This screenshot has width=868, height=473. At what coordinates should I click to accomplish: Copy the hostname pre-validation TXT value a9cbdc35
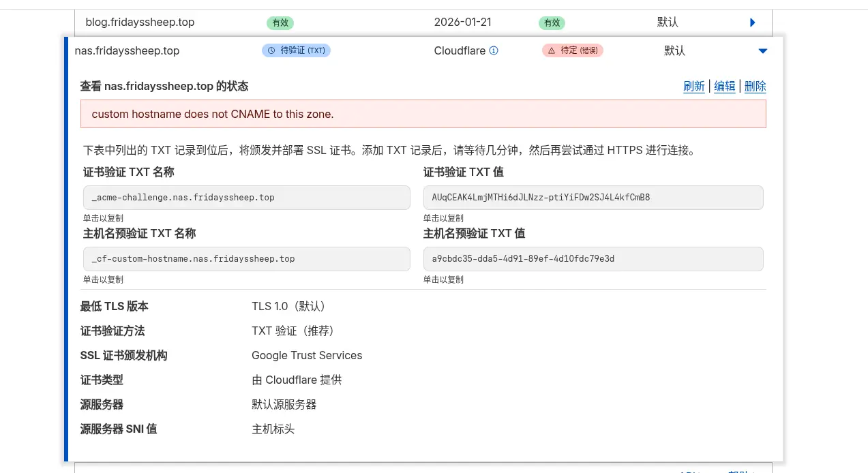593,258
